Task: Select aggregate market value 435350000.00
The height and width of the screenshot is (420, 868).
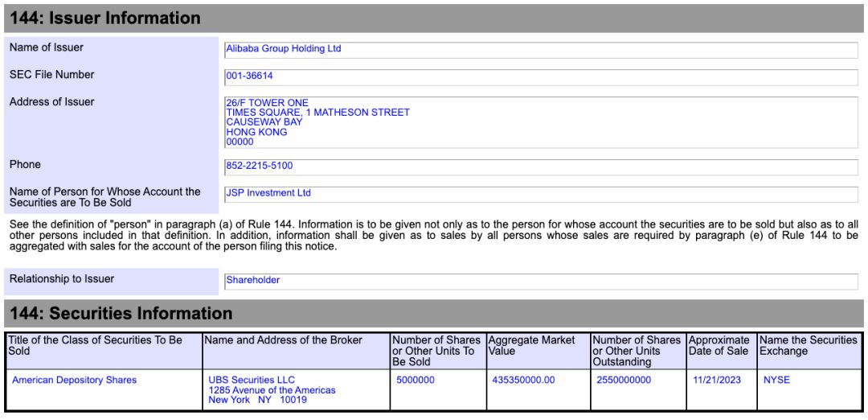Action: [x=522, y=381]
